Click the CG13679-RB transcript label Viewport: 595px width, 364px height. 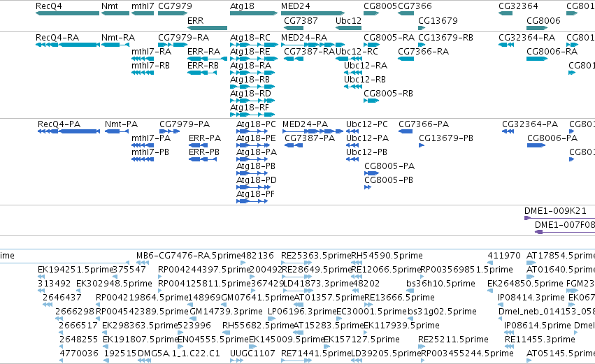pos(446,38)
